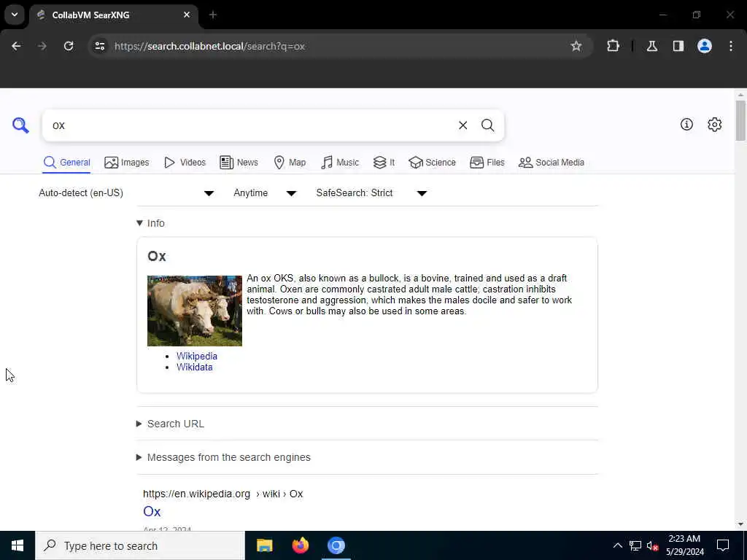This screenshot has width=747, height=560.
Task: Open the Extensions puzzle icon
Action: point(613,46)
